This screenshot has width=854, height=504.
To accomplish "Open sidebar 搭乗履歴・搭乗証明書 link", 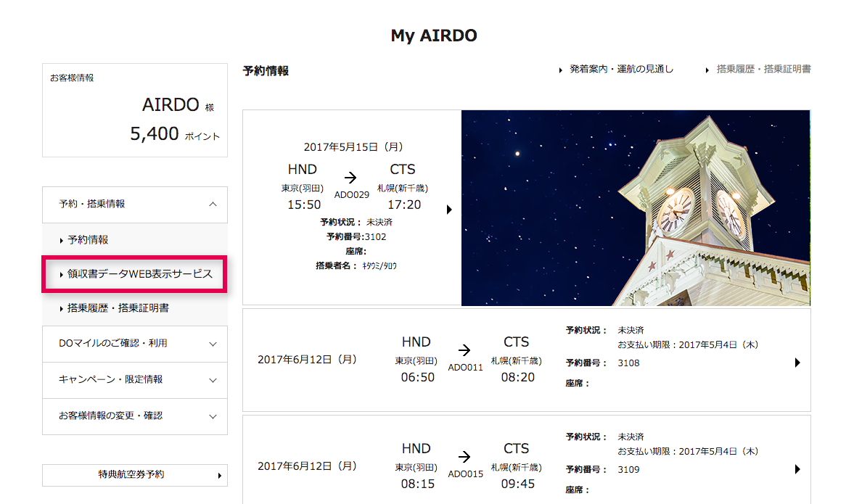I will 118,308.
